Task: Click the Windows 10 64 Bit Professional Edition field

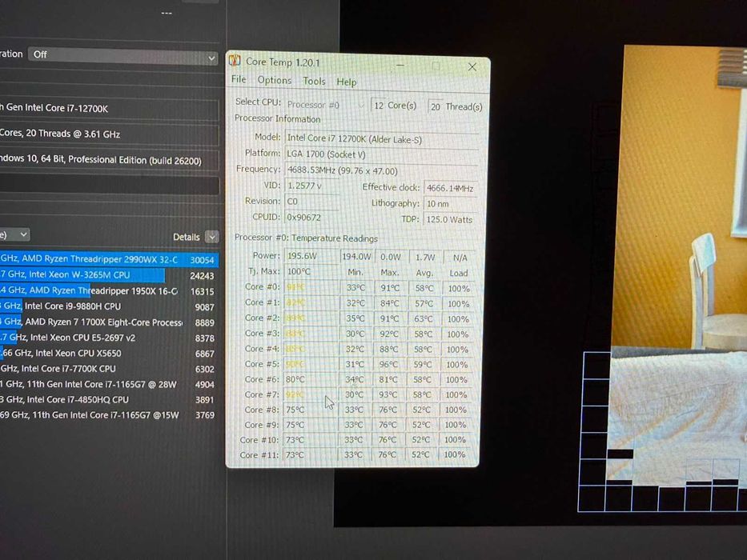Action: pyautogui.click(x=109, y=161)
